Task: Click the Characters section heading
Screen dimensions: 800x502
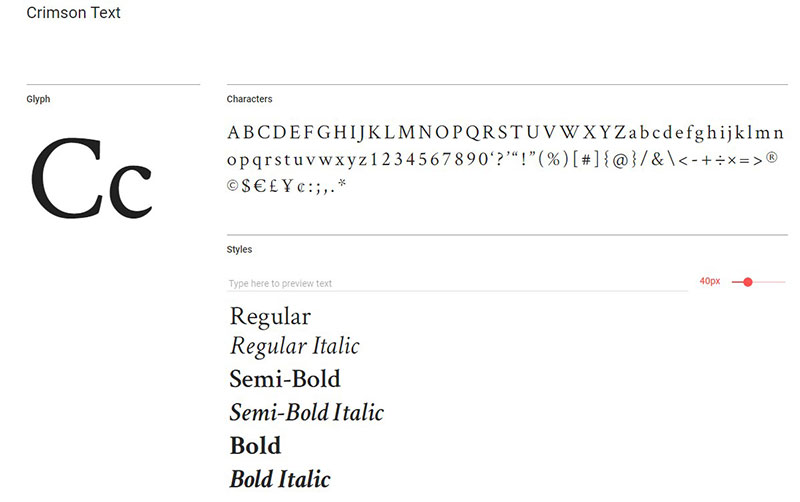Action: click(x=249, y=99)
